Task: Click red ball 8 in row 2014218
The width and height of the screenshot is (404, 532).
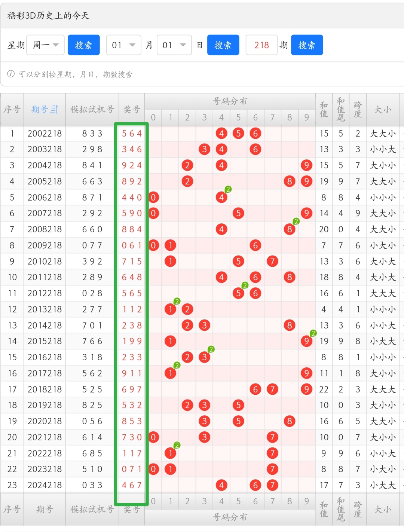Action: point(290,325)
